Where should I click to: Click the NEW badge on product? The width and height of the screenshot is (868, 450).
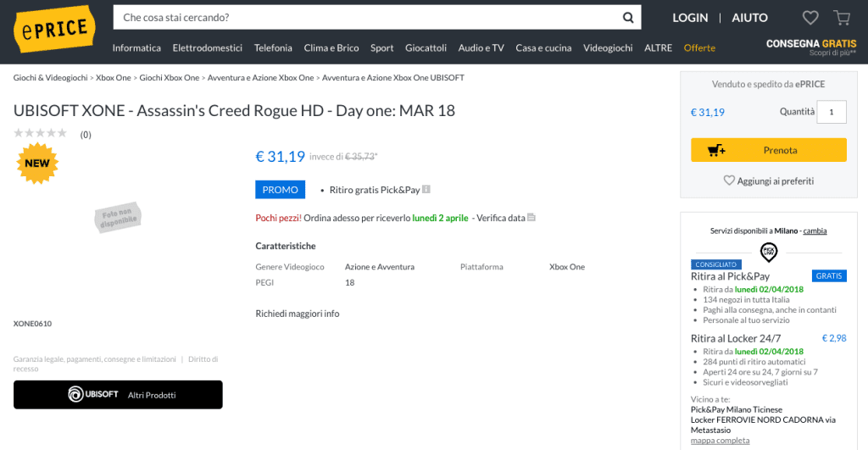[37, 164]
